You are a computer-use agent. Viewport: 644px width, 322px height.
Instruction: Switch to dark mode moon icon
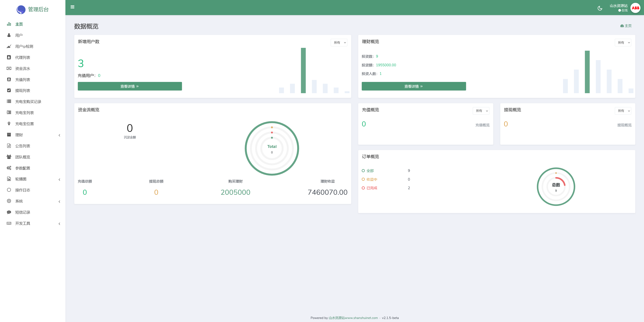click(x=600, y=8)
